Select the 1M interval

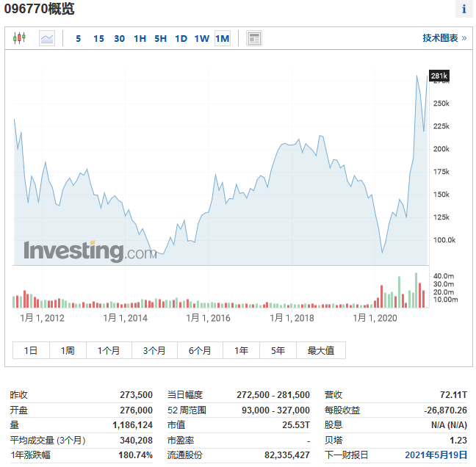tap(222, 39)
